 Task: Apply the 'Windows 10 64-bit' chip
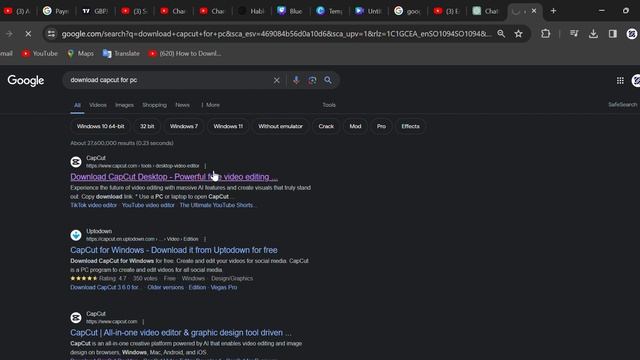pyautogui.click(x=100, y=127)
